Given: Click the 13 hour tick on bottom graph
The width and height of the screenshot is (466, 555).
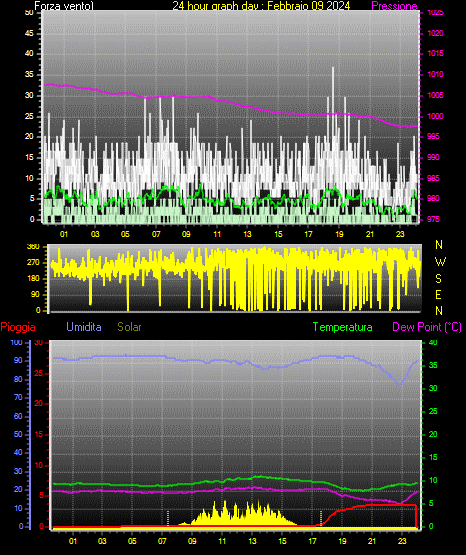Looking at the screenshot, I should (x=252, y=541).
